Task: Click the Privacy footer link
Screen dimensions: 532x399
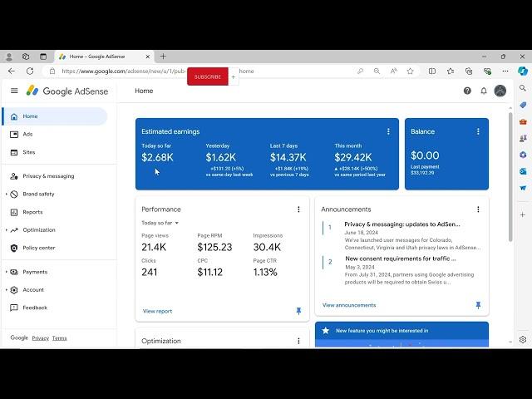Action: [x=41, y=338]
